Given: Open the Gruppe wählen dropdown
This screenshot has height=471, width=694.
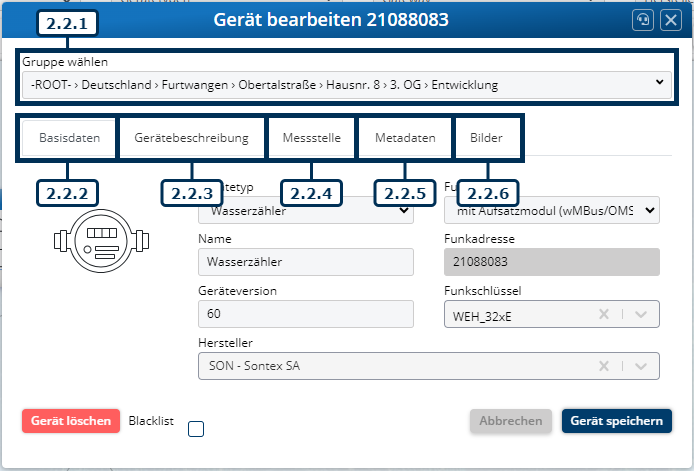Looking at the screenshot, I should (346, 85).
